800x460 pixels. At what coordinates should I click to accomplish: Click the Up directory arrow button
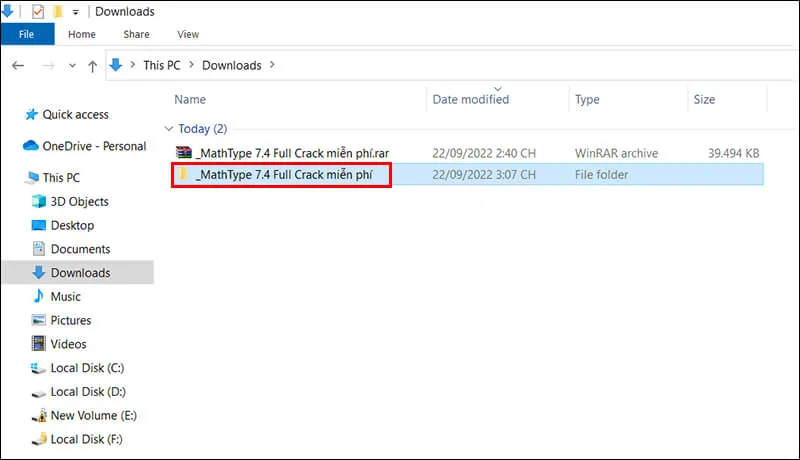tap(93, 66)
